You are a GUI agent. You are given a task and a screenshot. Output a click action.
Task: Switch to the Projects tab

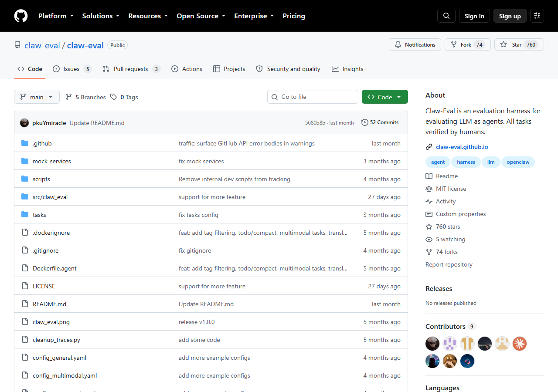click(229, 69)
